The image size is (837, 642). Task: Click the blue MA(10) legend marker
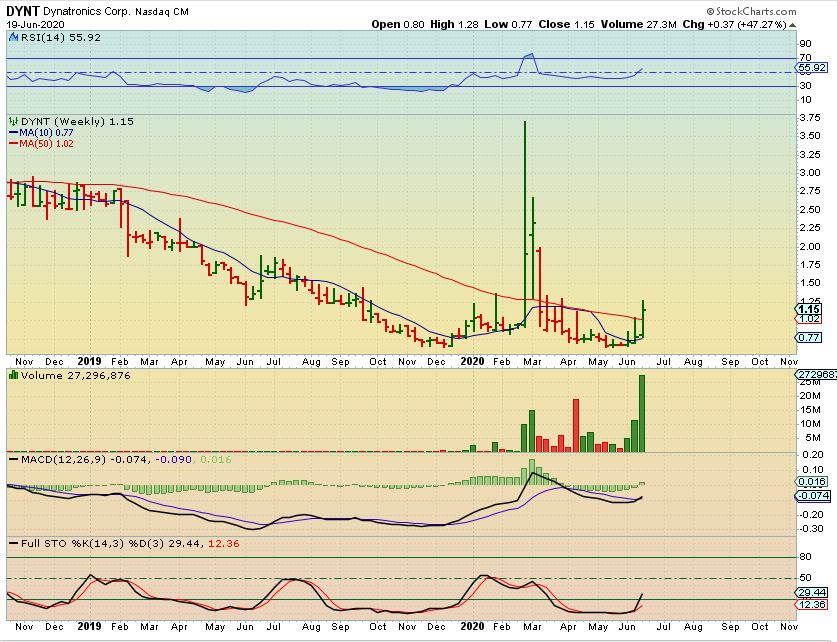tap(12, 132)
